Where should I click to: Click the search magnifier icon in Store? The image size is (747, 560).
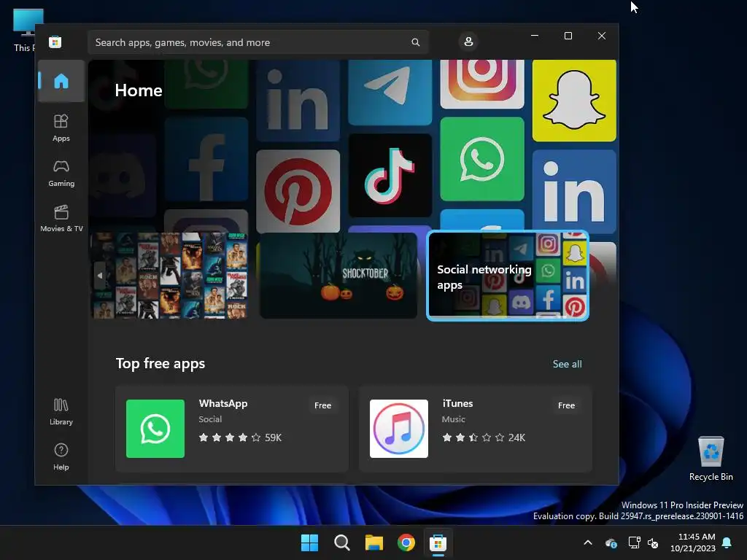(x=415, y=42)
